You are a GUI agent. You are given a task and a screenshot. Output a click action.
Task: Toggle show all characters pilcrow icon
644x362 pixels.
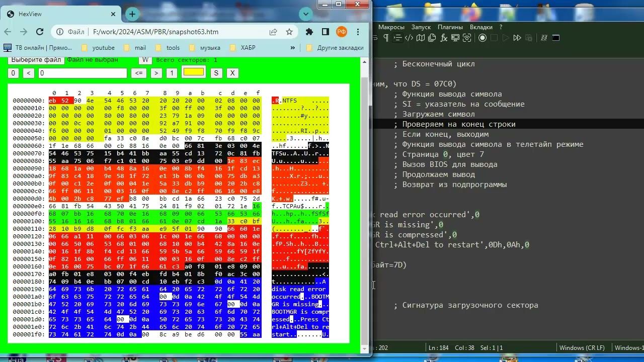point(386,38)
